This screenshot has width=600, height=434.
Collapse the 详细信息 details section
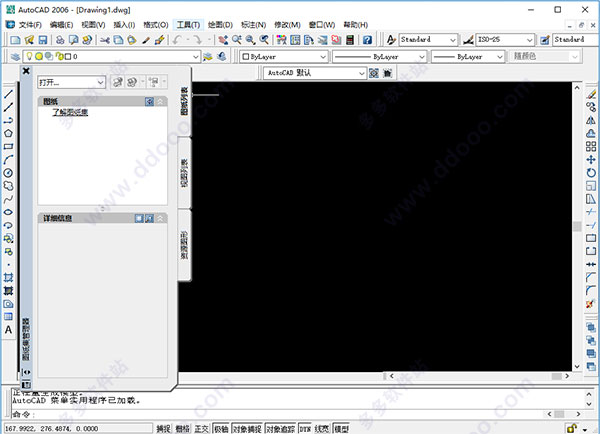pyautogui.click(x=160, y=218)
